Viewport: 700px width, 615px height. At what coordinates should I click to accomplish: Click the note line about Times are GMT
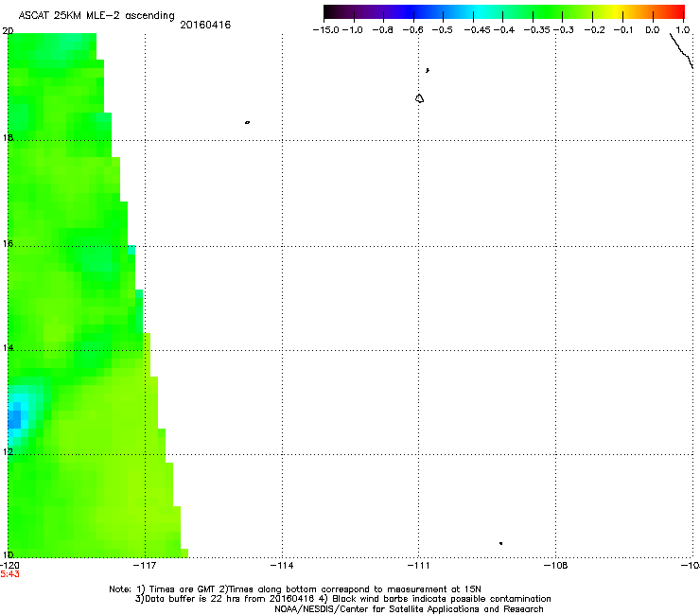point(295,589)
